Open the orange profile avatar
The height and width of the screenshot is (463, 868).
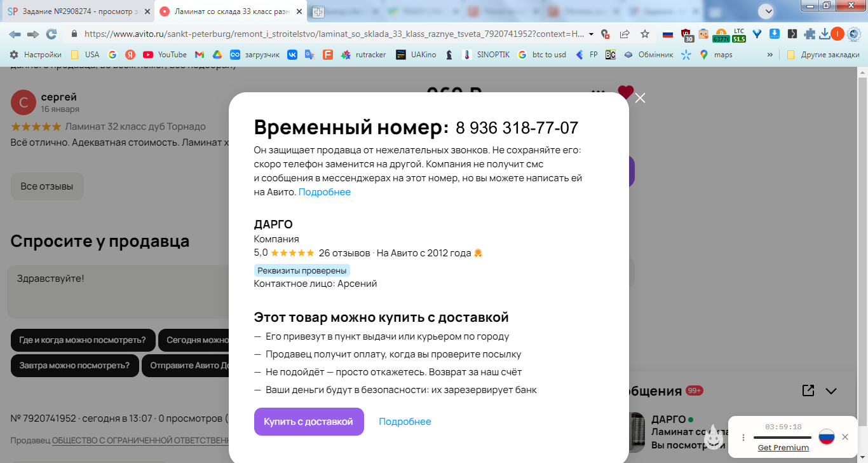click(837, 34)
